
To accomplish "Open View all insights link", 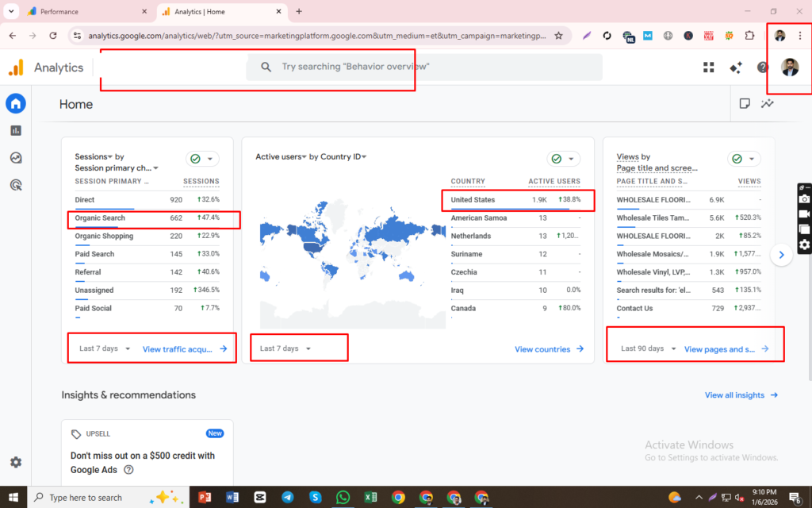I will click(x=734, y=394).
